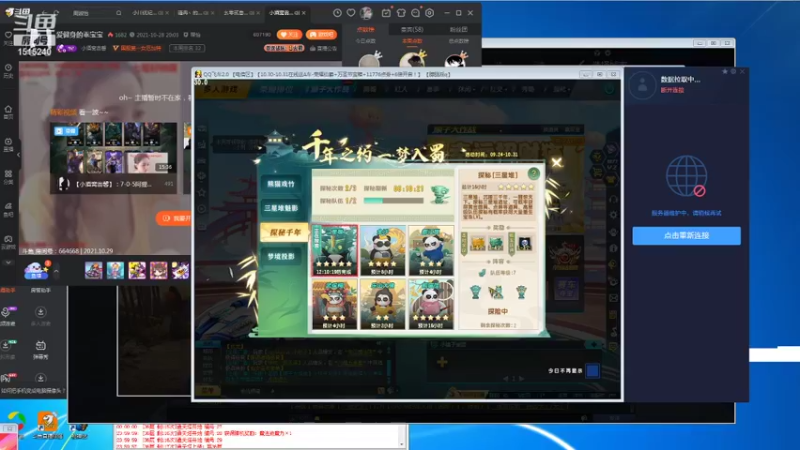The image size is (800, 450).
Task: Switch to the 房管助手 tab
Action: (x=40, y=290)
